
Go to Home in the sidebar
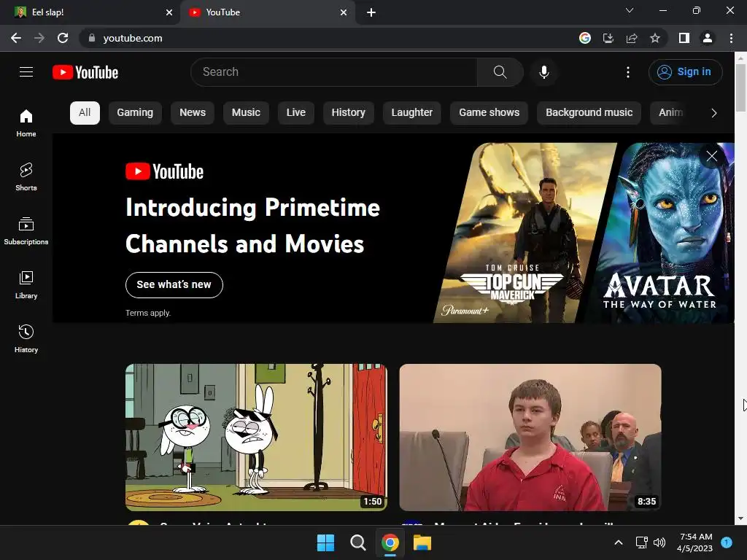click(26, 123)
